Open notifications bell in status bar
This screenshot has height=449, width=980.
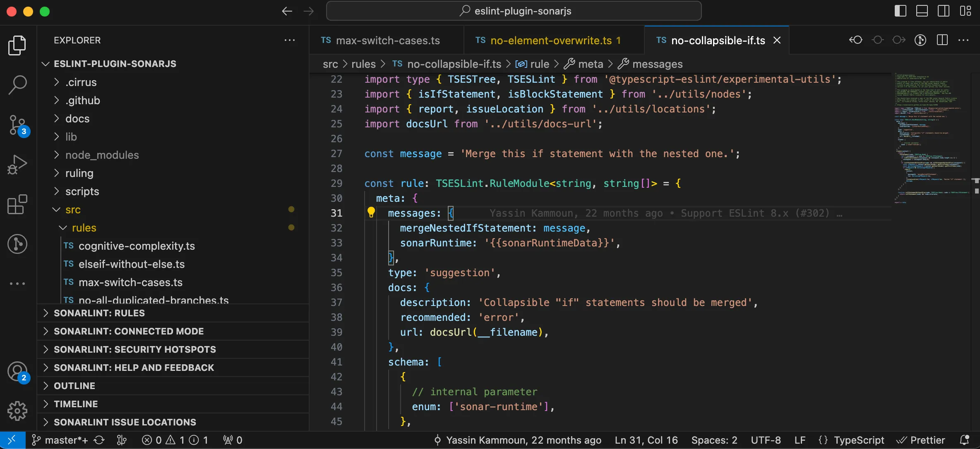click(x=964, y=440)
